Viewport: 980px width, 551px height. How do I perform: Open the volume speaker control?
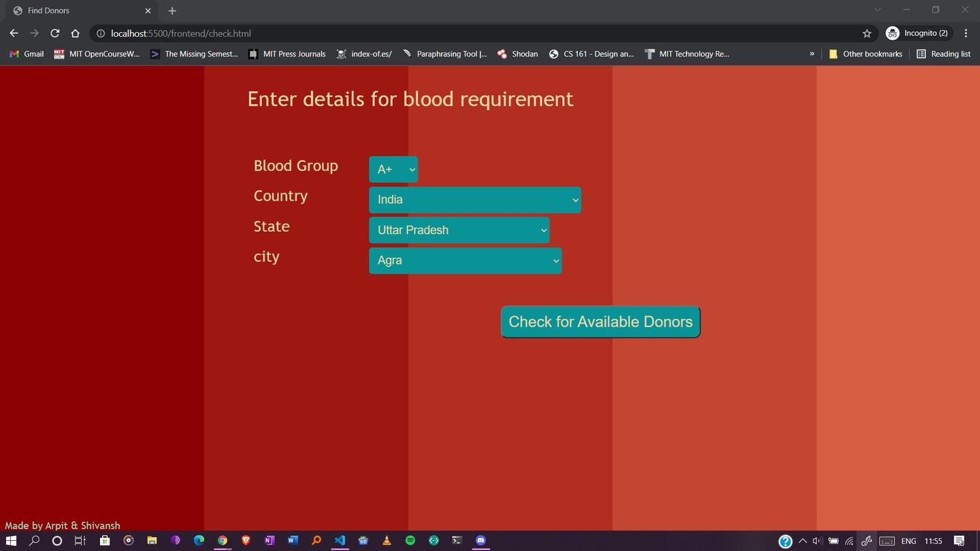pyautogui.click(x=817, y=541)
